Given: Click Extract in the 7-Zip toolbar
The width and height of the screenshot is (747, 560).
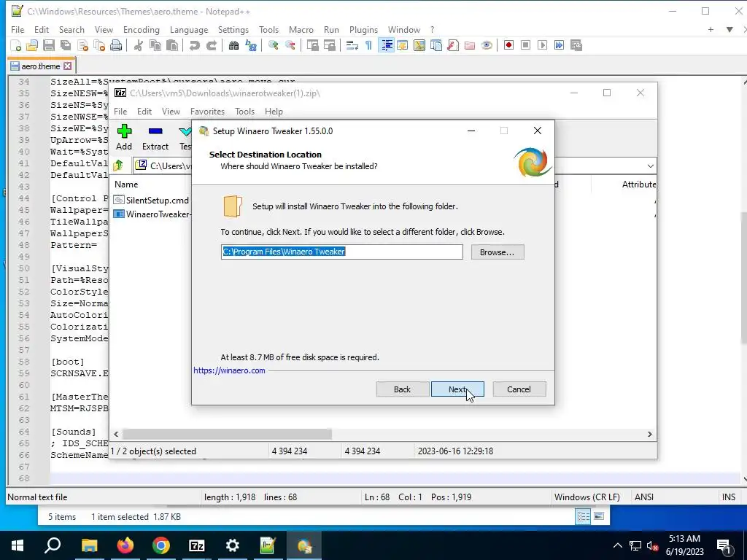Looking at the screenshot, I should pyautogui.click(x=155, y=138).
